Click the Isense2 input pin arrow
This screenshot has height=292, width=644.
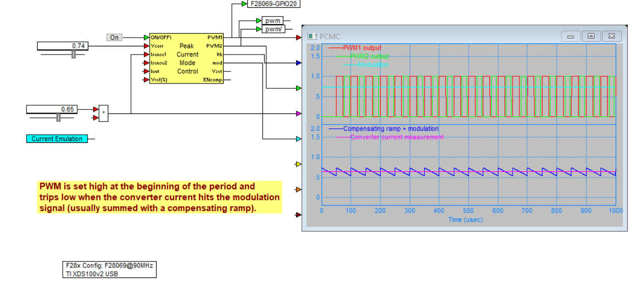coord(146,63)
